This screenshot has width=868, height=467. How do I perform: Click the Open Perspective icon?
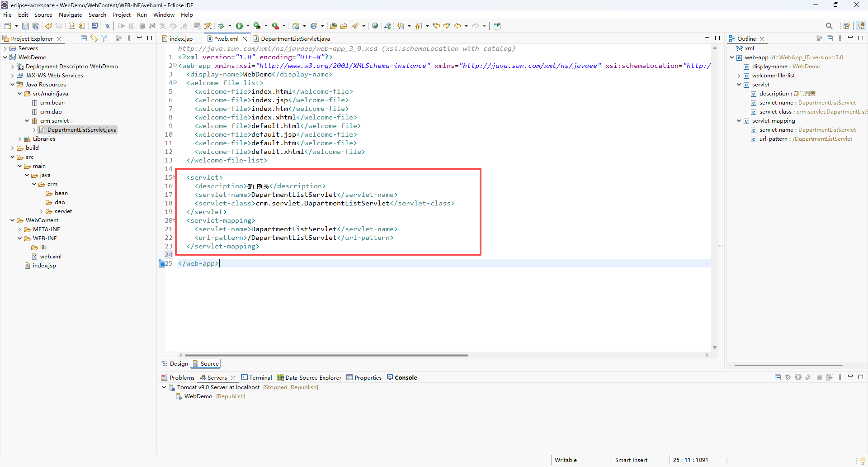click(847, 26)
